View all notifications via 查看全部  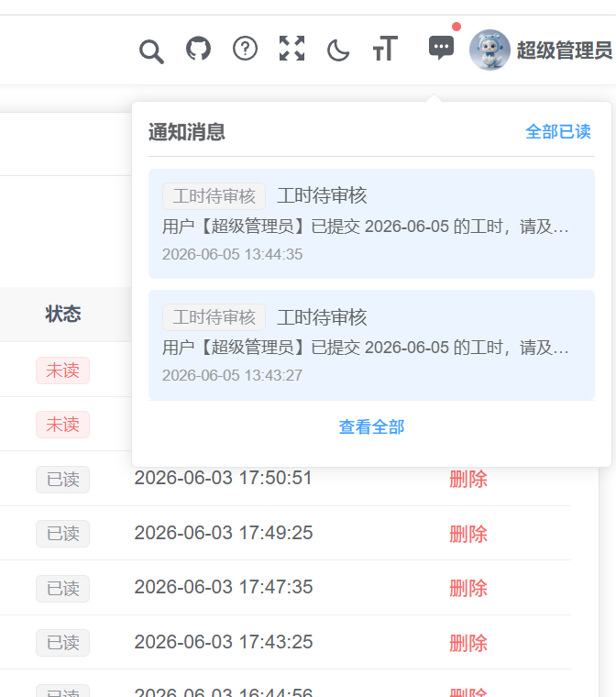[x=371, y=426]
